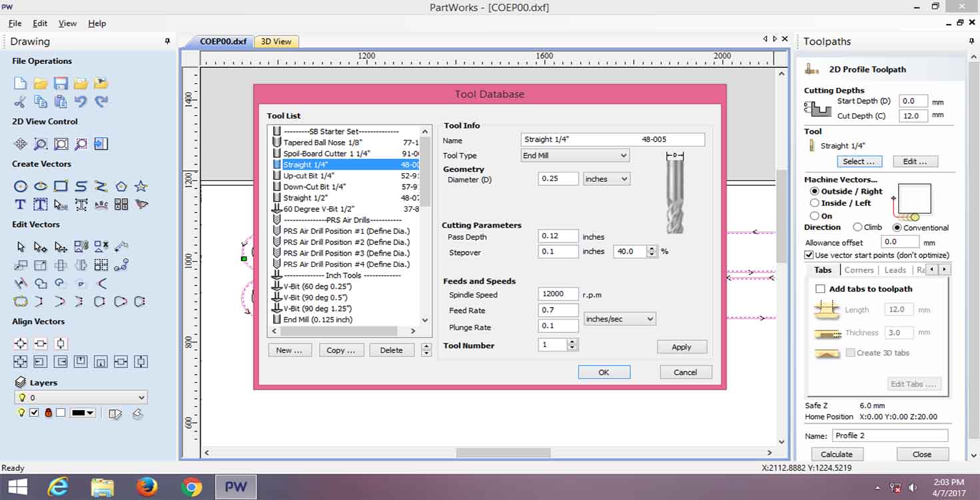Click the Redo arrow icon
Viewport: 980px width, 500px height.
point(101,102)
